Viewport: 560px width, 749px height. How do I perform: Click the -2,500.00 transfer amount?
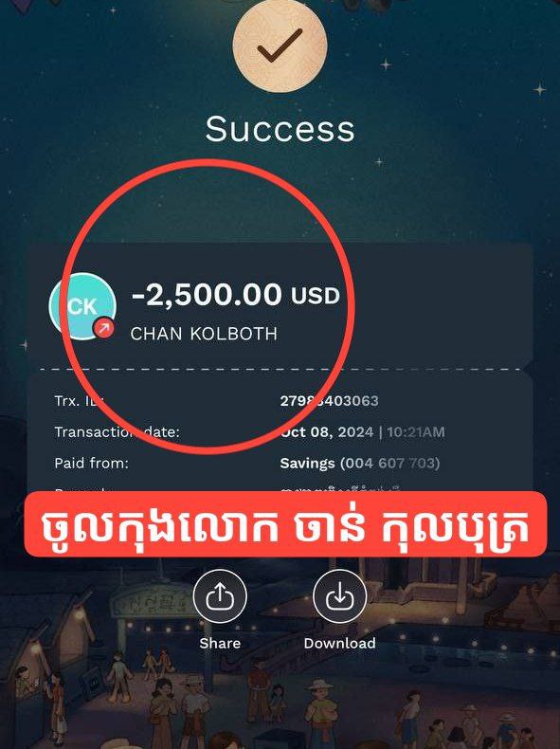[x=207, y=294]
